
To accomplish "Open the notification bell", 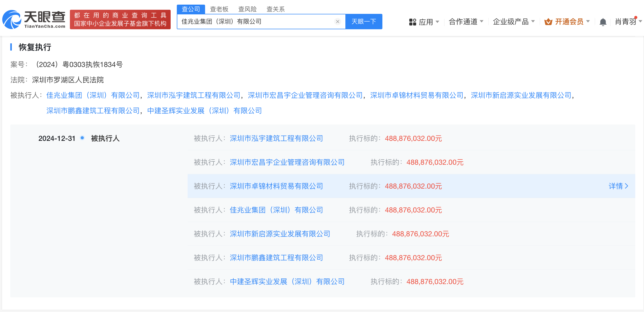I will [x=603, y=22].
